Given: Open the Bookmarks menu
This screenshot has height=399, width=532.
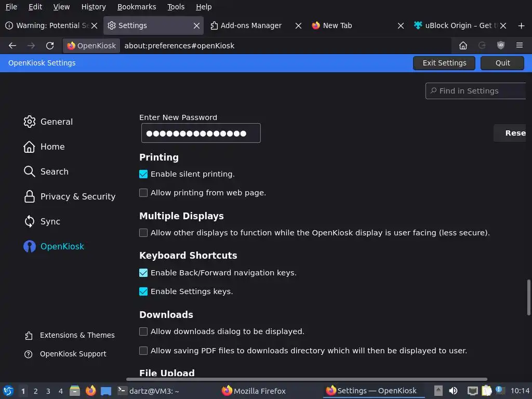Looking at the screenshot, I should (137, 7).
